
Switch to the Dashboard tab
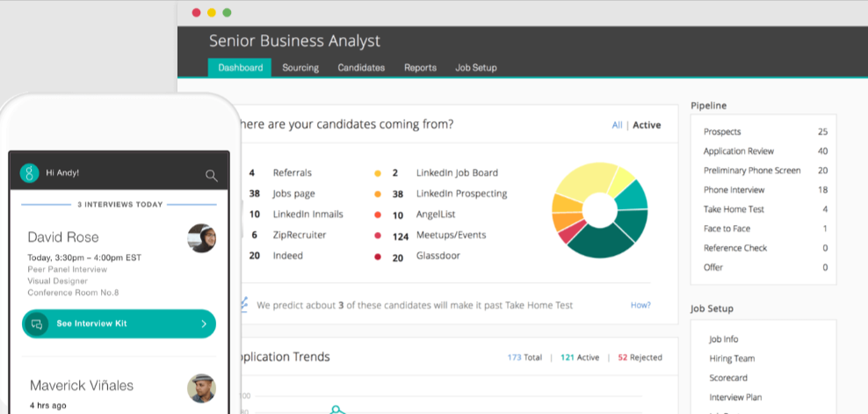coord(240,68)
